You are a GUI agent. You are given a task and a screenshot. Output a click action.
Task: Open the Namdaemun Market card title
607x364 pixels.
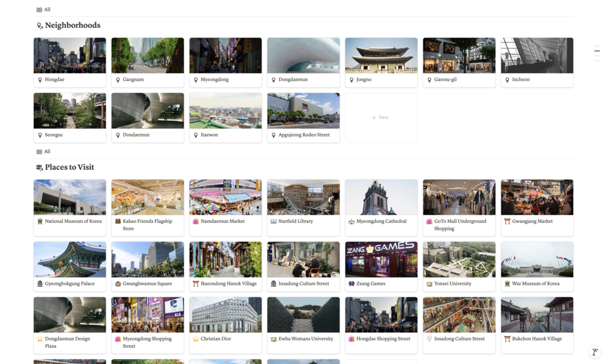223,222
